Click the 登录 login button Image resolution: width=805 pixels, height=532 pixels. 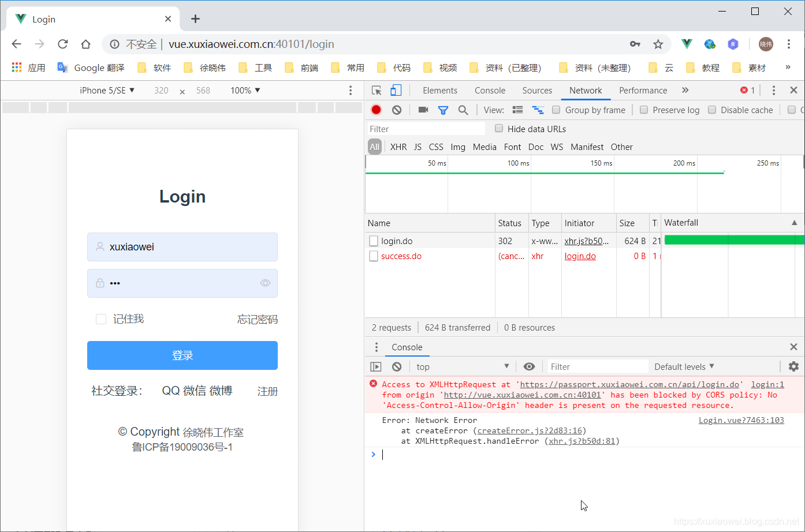click(182, 355)
